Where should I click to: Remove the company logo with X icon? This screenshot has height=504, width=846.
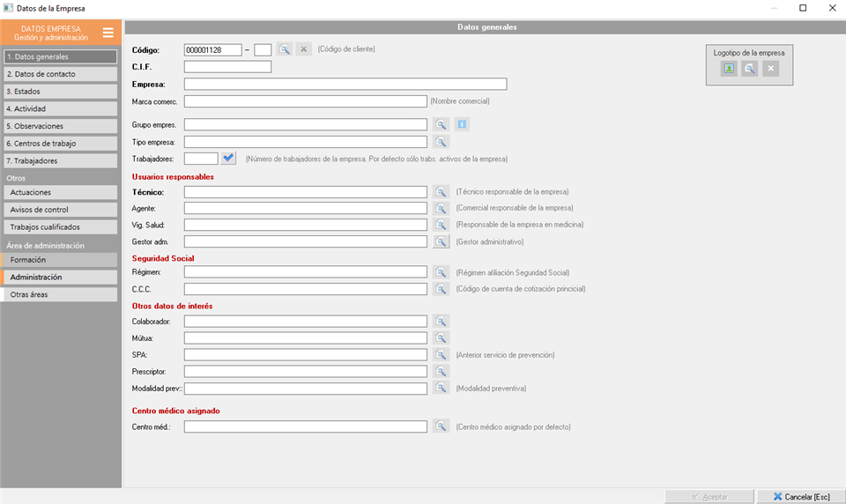tap(770, 69)
